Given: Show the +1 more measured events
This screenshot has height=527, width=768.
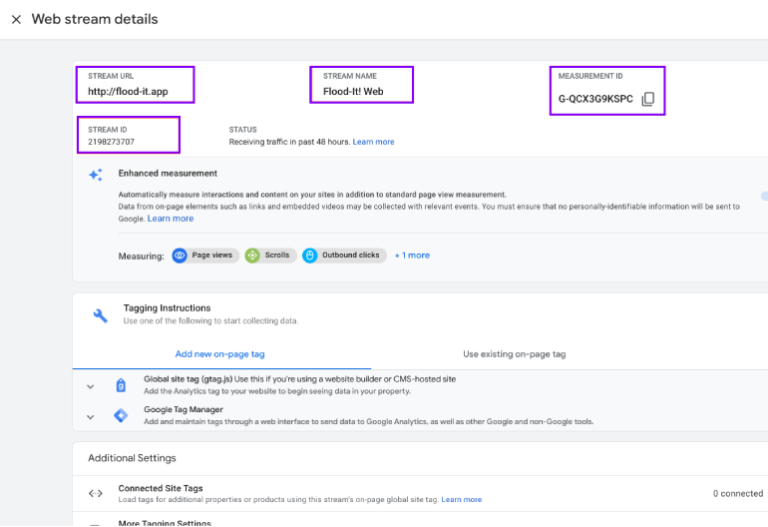Looking at the screenshot, I should tap(412, 255).
